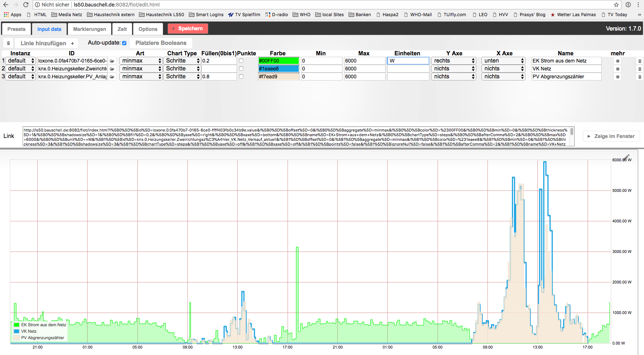The height and width of the screenshot is (355, 644).
Task: Click 'VK Netz' legend entry in chart
Action: tap(25, 331)
